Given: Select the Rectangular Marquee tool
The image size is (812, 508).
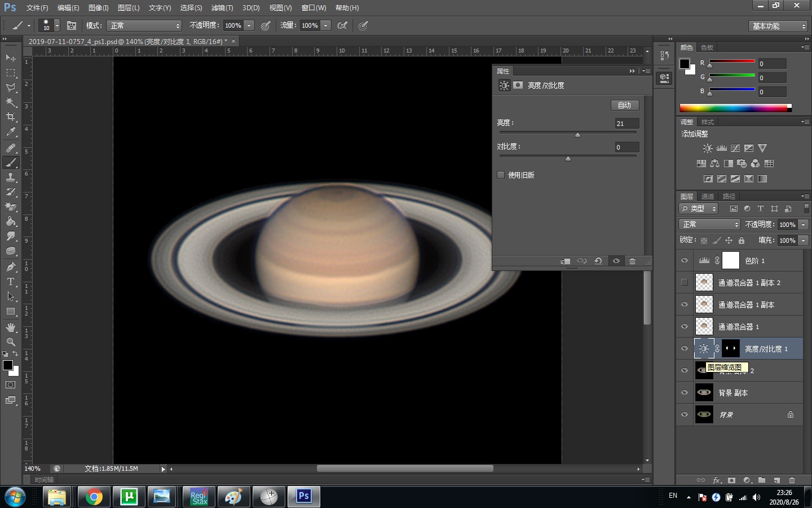Looking at the screenshot, I should point(11,73).
